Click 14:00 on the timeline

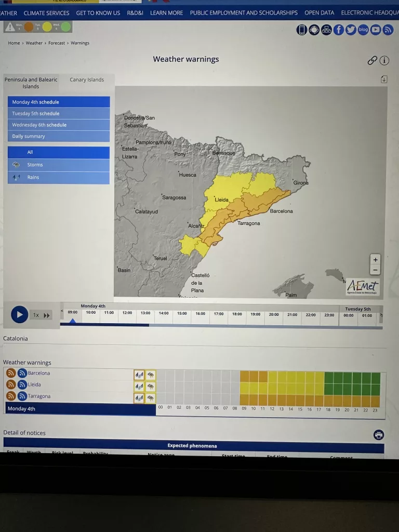tap(164, 314)
